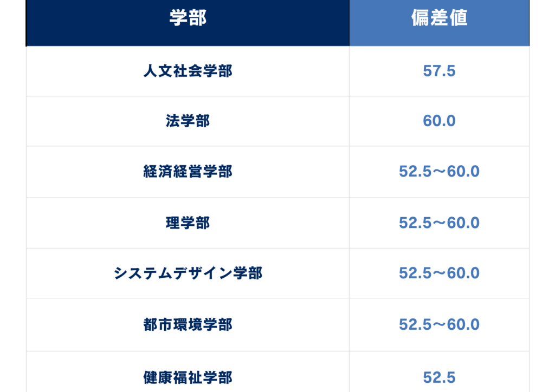This screenshot has height=392, width=555.
Task: Select the システムデザイン学部 cell
Action: tap(188, 273)
